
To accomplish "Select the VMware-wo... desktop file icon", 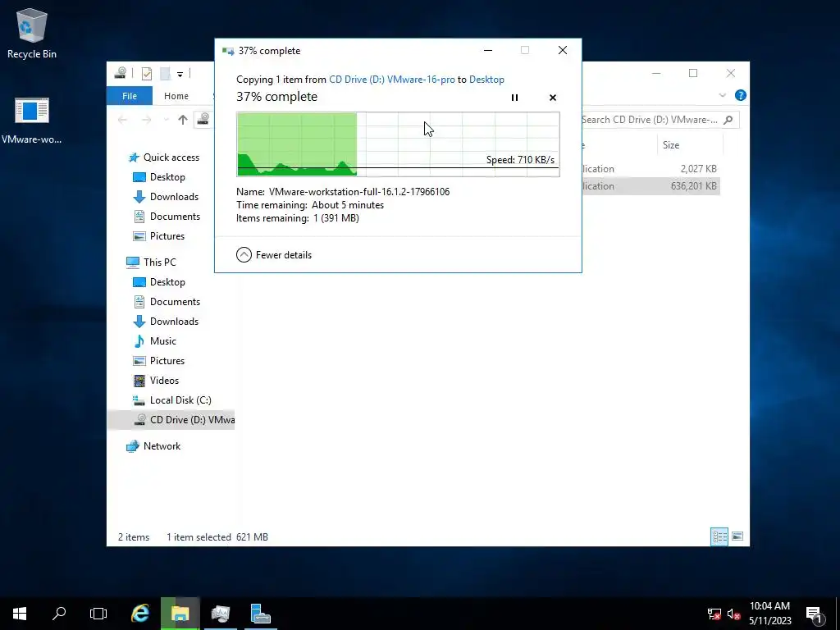I will pos(32,121).
